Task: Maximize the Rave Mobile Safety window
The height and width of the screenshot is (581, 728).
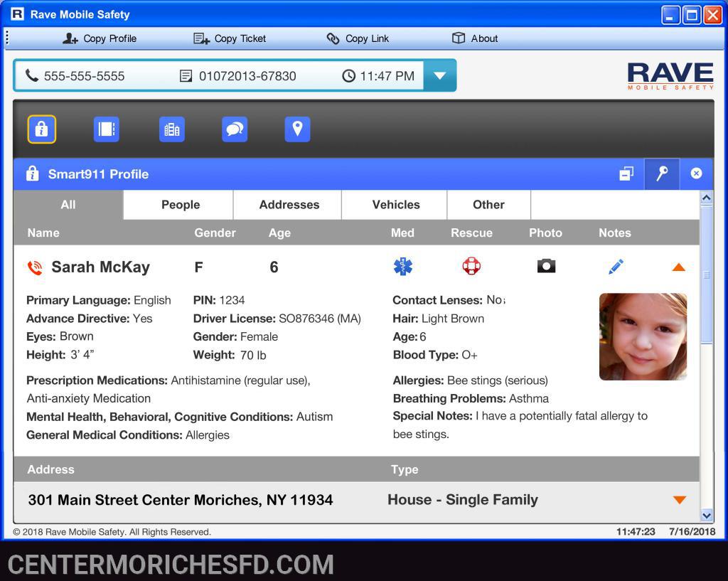Action: click(x=691, y=16)
